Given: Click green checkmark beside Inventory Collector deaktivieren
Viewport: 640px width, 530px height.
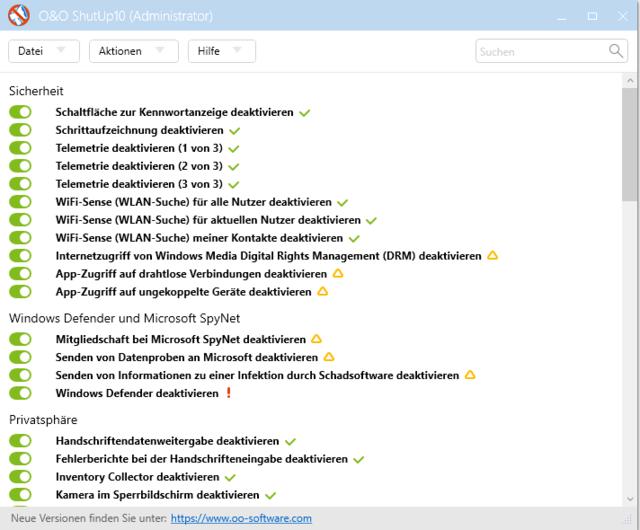Looking at the screenshot, I should click(230, 478).
